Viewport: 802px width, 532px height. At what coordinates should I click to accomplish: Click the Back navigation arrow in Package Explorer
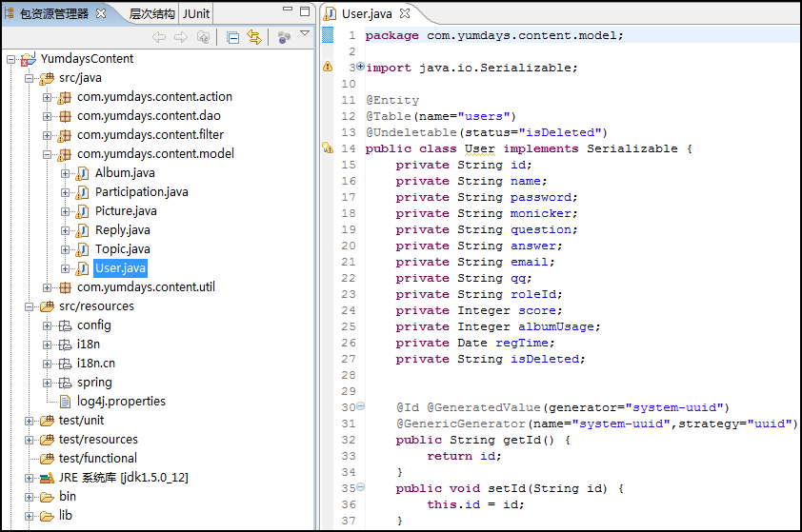coord(159,37)
